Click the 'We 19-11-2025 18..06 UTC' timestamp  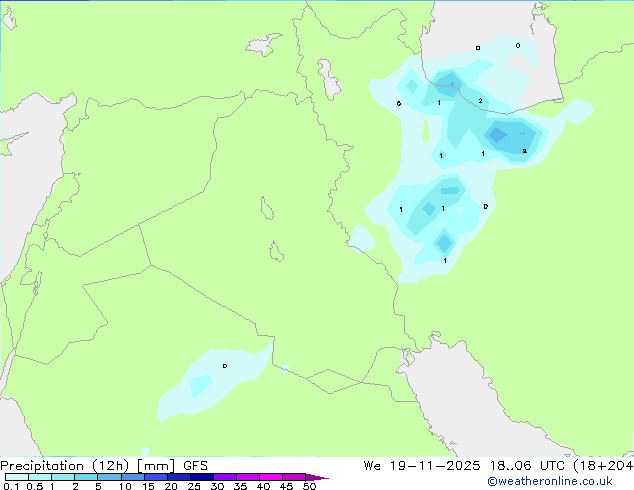coord(466,466)
